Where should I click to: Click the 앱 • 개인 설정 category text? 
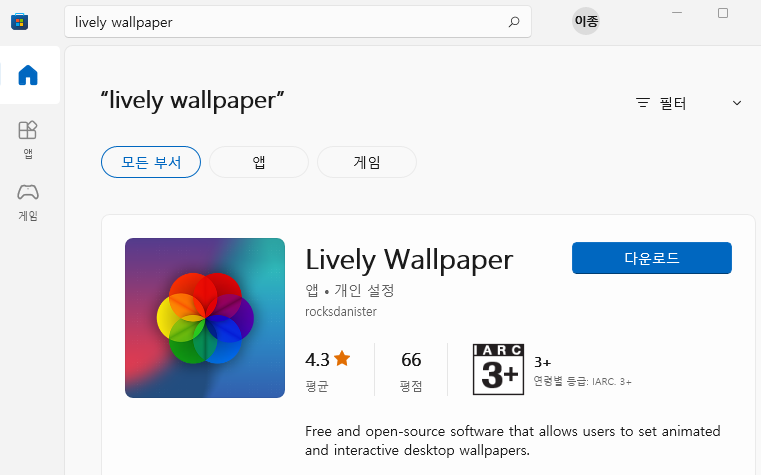[349, 290]
